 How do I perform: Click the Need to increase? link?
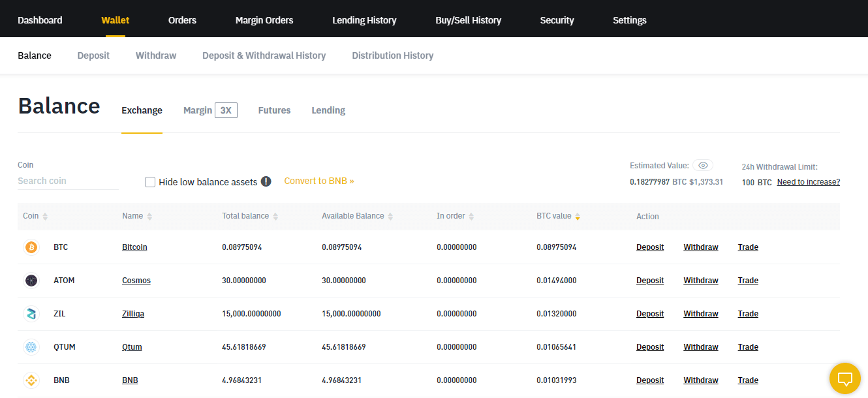click(x=808, y=182)
